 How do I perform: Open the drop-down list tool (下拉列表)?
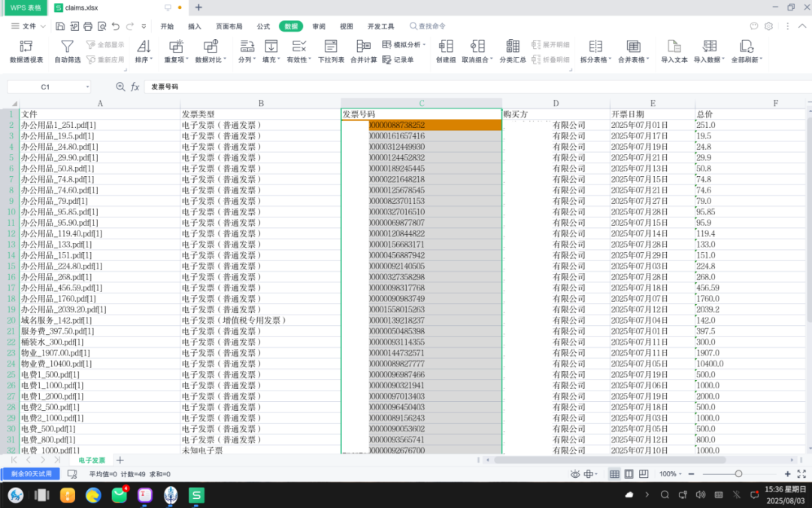[331, 51]
